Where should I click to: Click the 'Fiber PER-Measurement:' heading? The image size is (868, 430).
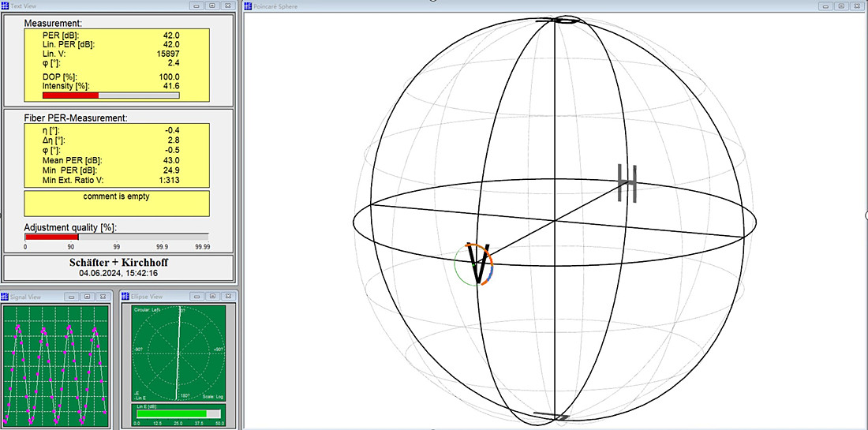point(76,118)
